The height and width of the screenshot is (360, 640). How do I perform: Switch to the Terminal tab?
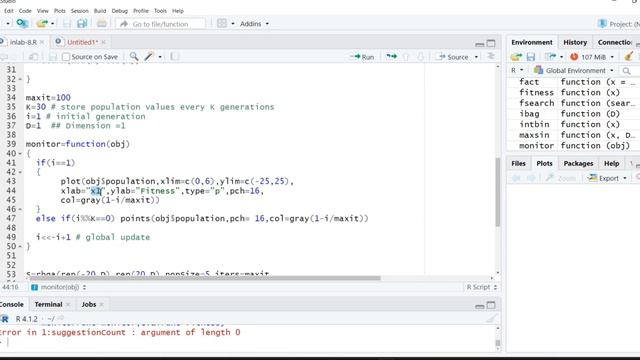48,304
